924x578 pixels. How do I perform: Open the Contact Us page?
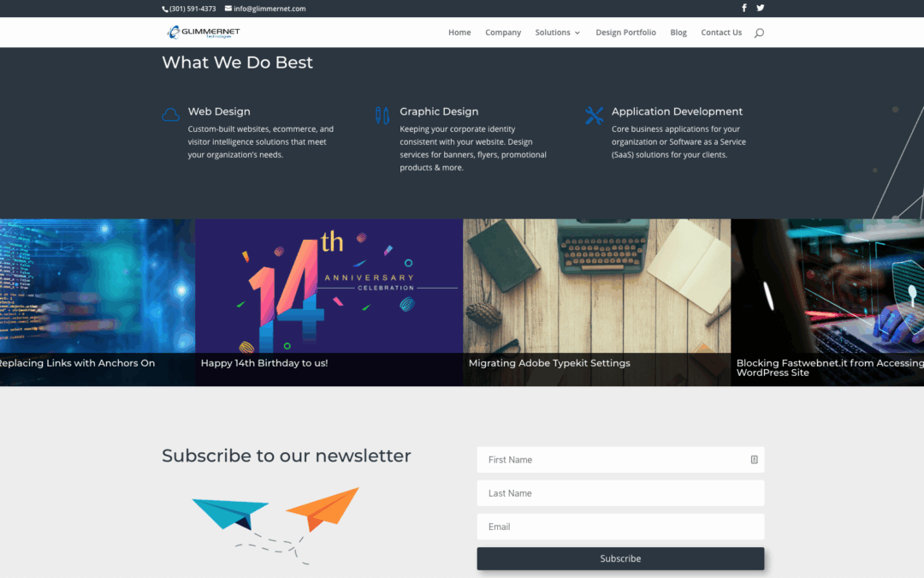click(721, 33)
